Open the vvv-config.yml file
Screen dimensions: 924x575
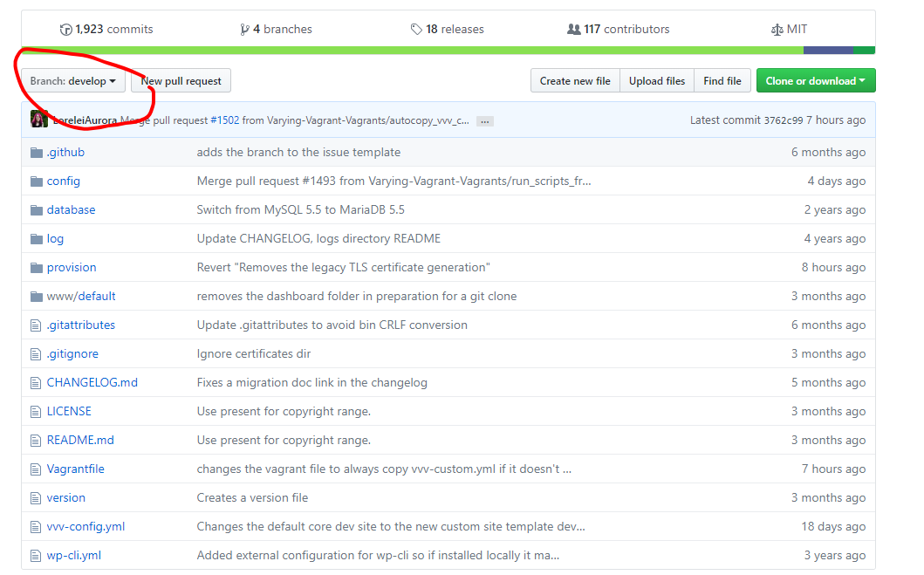[86, 527]
